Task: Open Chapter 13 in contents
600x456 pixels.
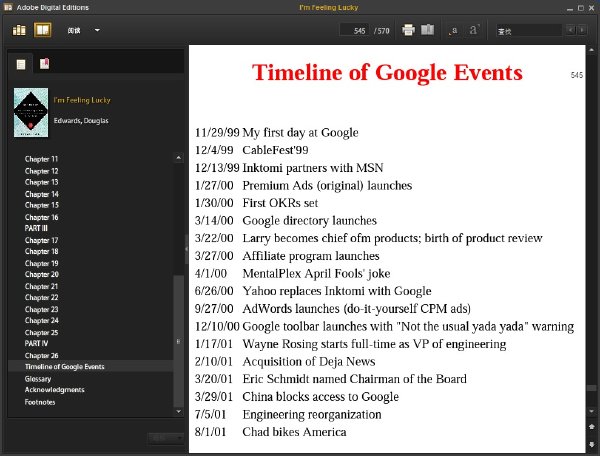Action: click(41, 182)
